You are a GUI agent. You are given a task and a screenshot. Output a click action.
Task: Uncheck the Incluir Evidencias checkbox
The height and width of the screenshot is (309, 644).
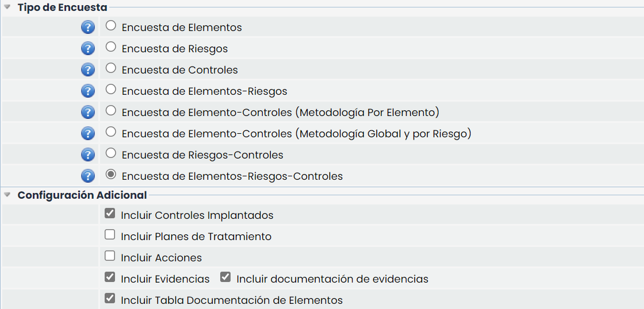coord(110,277)
